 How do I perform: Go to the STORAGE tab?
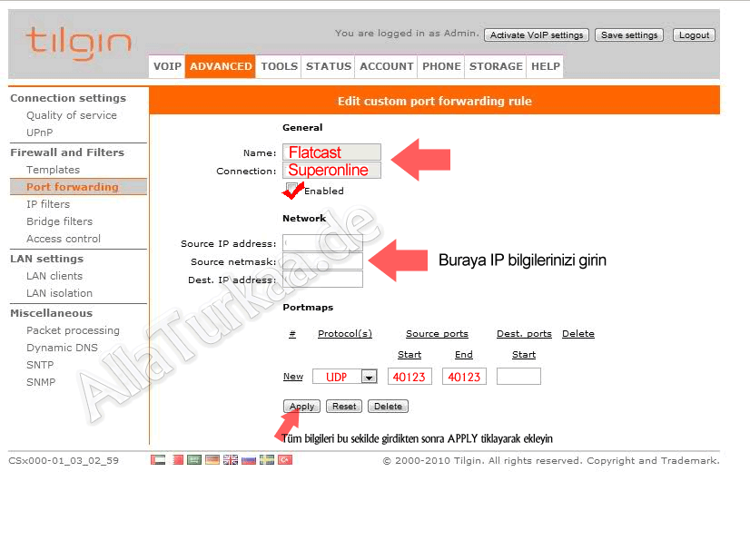496,66
